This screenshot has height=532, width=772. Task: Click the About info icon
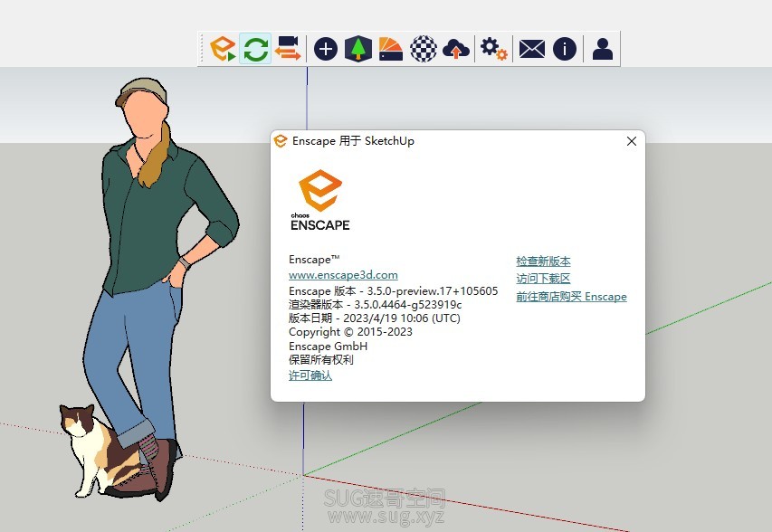pyautogui.click(x=565, y=49)
